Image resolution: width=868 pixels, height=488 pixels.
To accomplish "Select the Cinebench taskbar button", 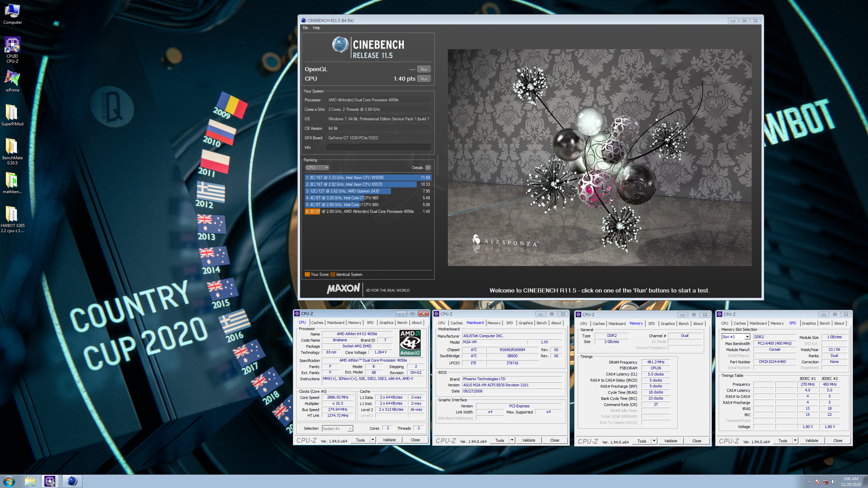I will pos(72,481).
